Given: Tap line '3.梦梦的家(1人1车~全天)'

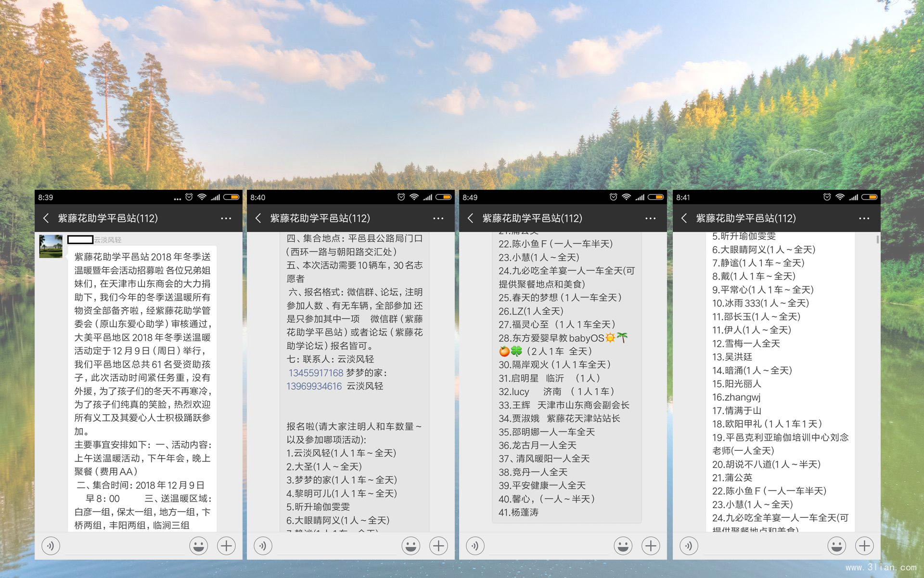Looking at the screenshot, I should point(342,480).
